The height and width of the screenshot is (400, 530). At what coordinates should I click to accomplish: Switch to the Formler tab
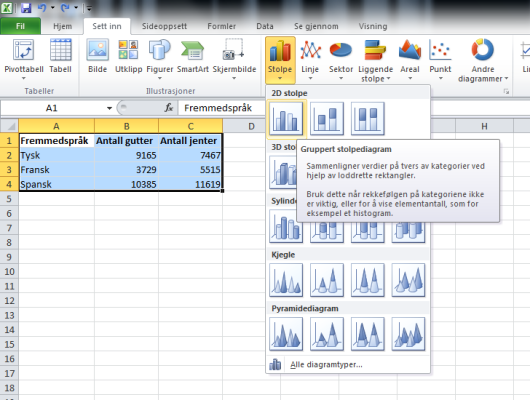[x=221, y=26]
